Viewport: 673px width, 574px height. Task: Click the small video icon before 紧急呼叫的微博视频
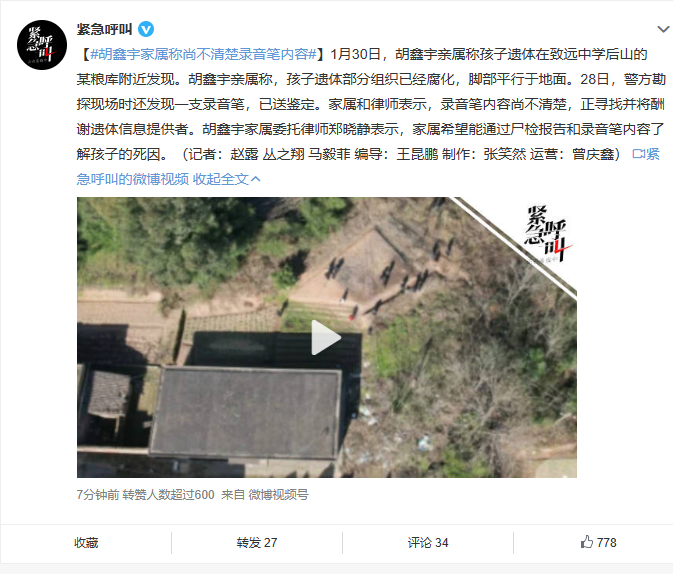[638, 154]
